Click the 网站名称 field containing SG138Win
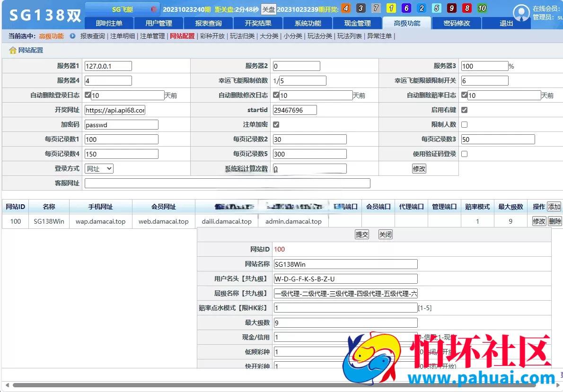The image size is (563, 392). pos(345,264)
